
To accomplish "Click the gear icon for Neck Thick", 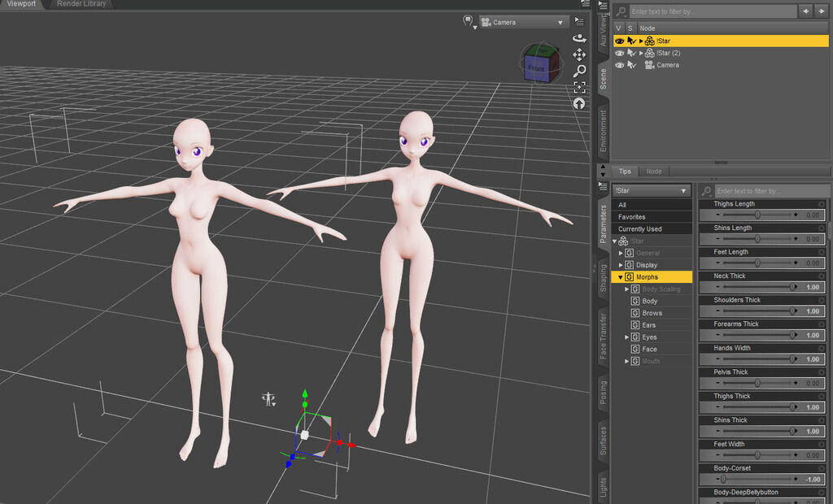I will (x=822, y=276).
